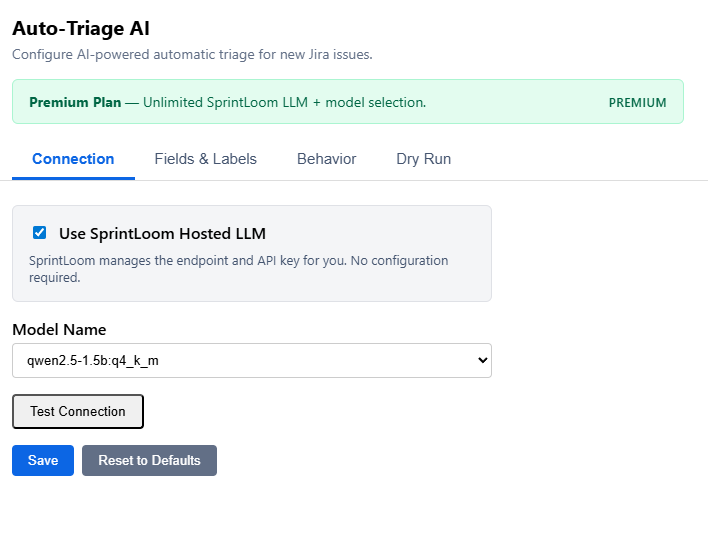The height and width of the screenshot is (558, 727).
Task: Click the Premium Plan banner text
Action: point(227,102)
